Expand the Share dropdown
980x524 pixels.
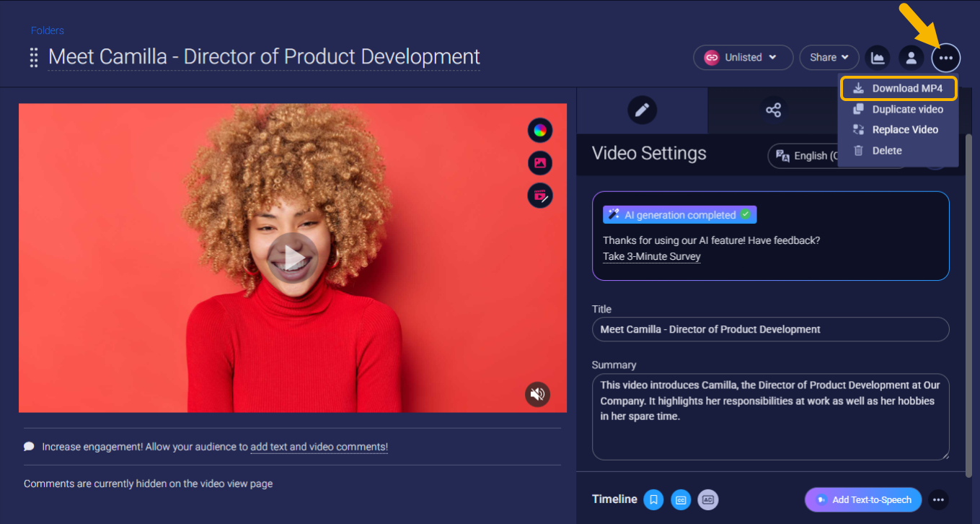tap(829, 58)
